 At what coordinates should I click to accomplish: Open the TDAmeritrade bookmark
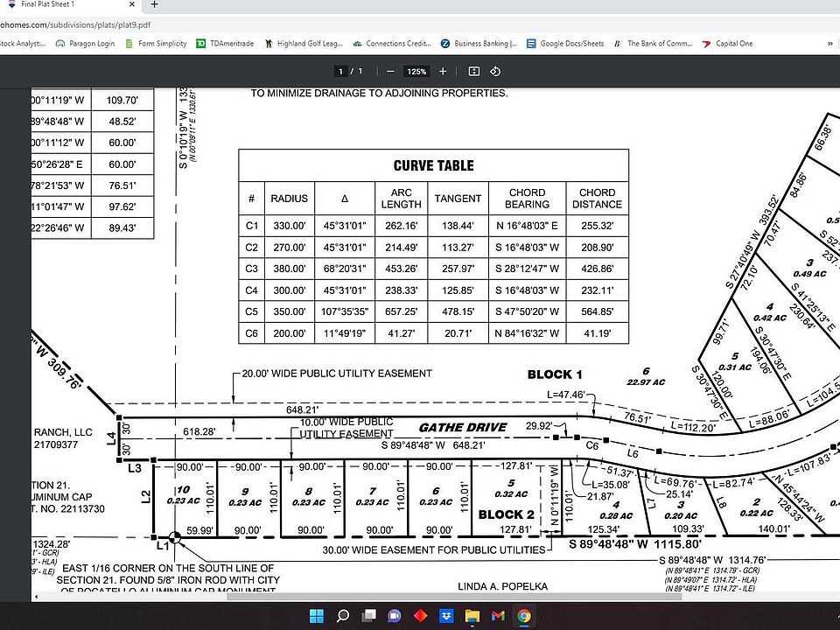click(x=226, y=44)
